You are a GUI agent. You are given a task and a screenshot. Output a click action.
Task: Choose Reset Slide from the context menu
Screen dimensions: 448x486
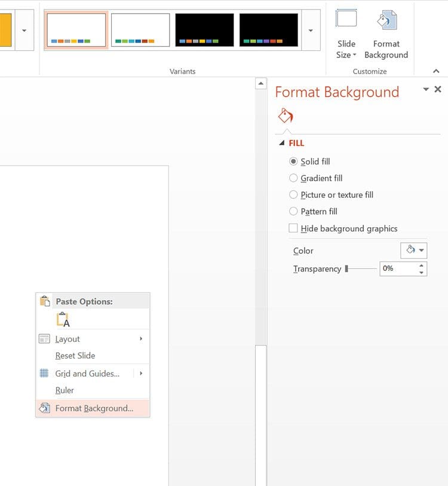(75, 356)
